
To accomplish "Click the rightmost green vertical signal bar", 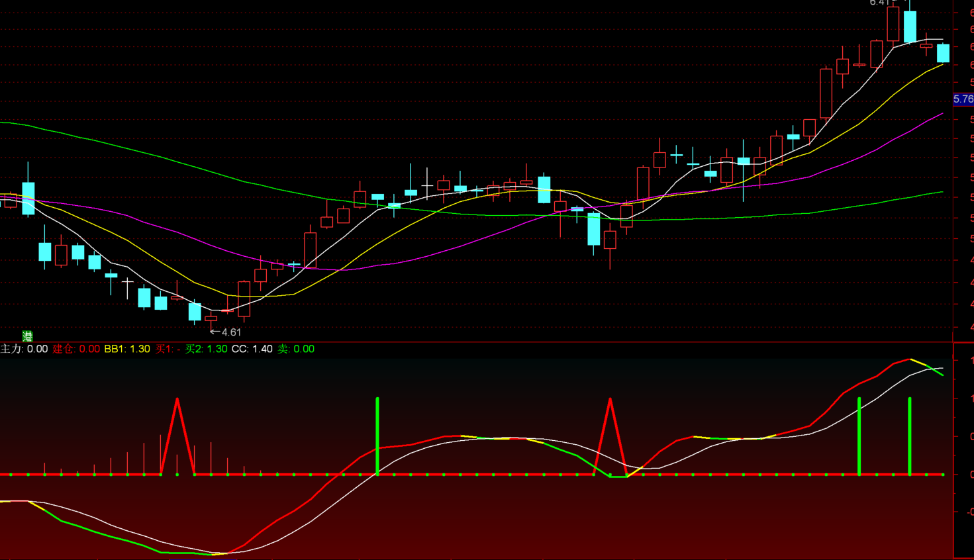I will click(x=910, y=436).
